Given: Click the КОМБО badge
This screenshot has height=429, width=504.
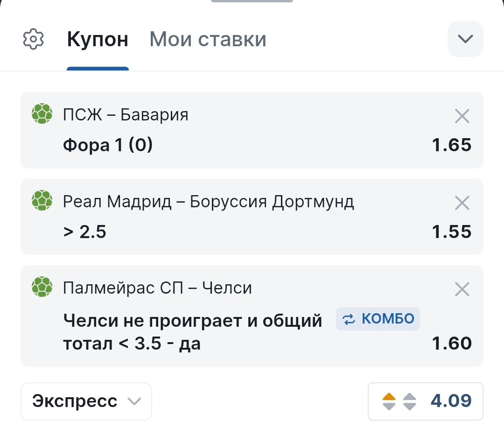Looking at the screenshot, I should tap(378, 319).
